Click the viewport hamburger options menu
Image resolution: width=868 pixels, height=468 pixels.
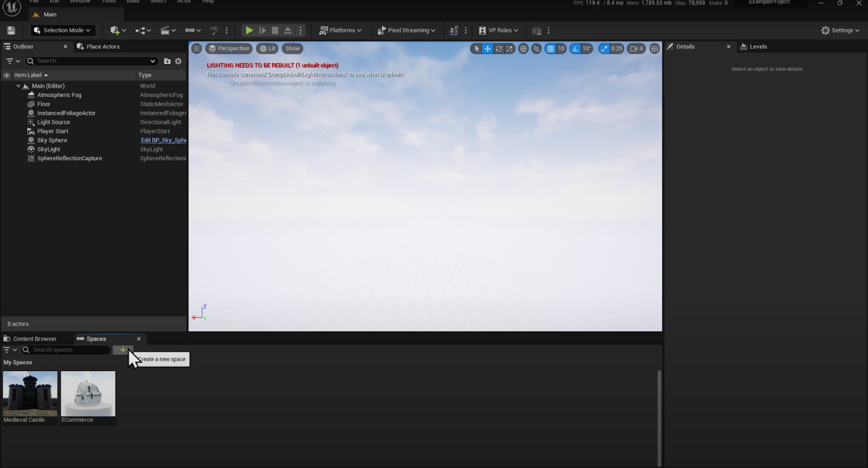tap(196, 49)
